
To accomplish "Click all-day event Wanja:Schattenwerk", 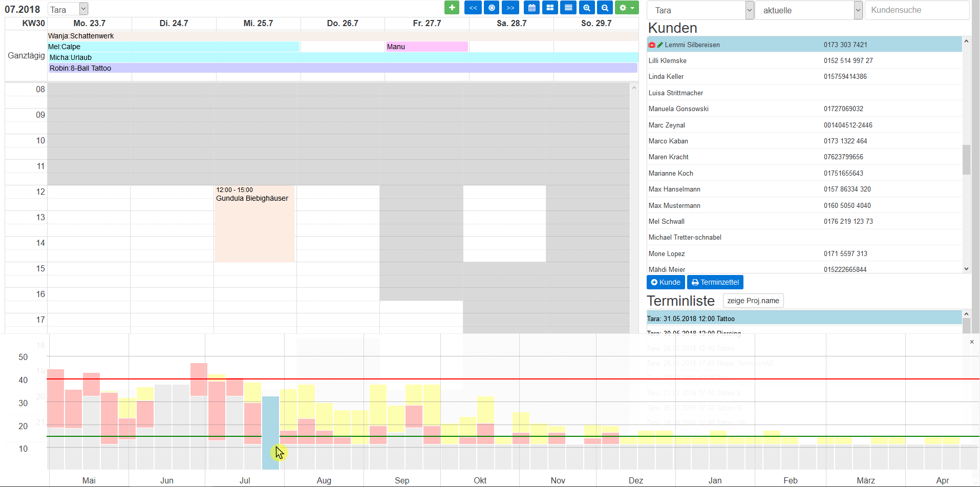I will pyautogui.click(x=343, y=36).
